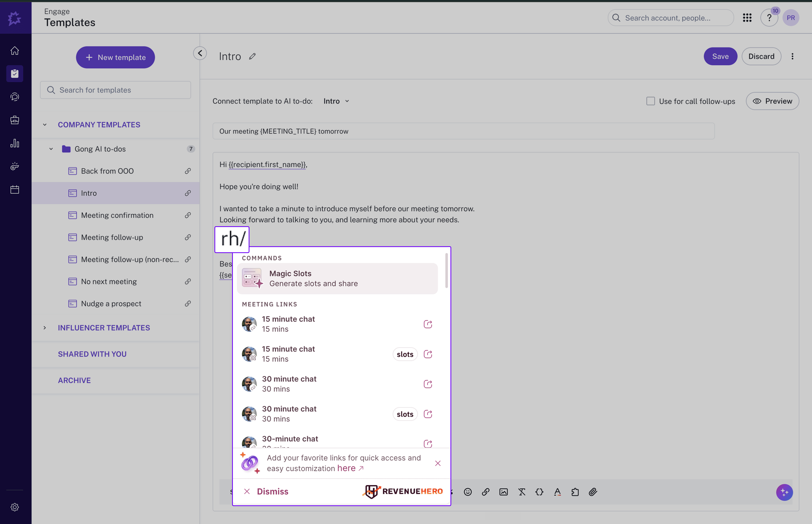Open the three-dot more options menu
The width and height of the screenshot is (812, 524).
tap(792, 56)
